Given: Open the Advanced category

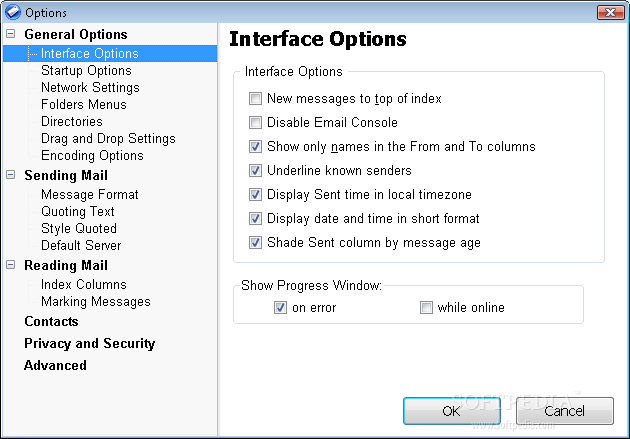Looking at the screenshot, I should pyautogui.click(x=55, y=365).
